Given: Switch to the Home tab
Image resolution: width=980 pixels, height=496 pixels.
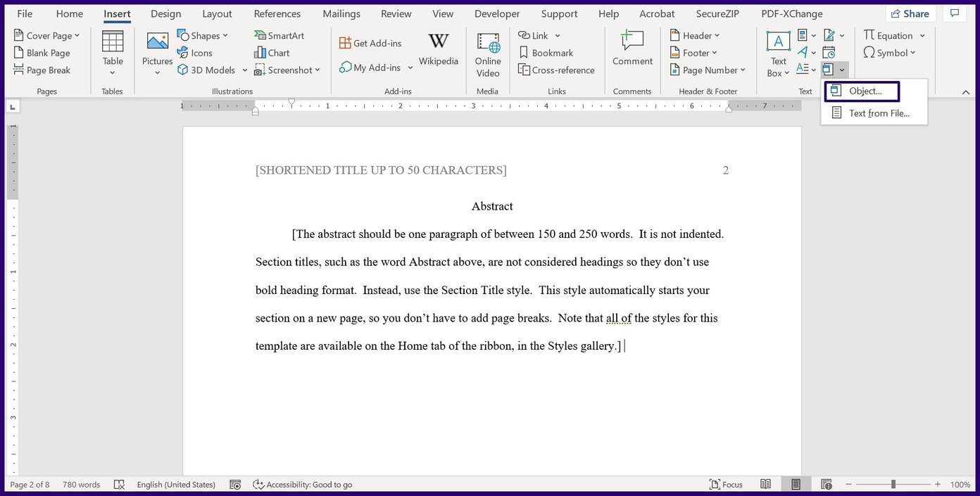Looking at the screenshot, I should click(70, 13).
